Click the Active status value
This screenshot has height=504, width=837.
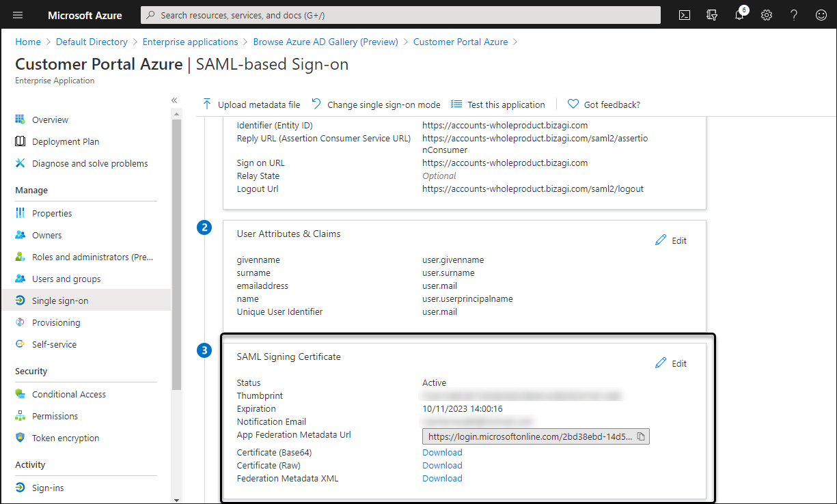pyautogui.click(x=435, y=382)
